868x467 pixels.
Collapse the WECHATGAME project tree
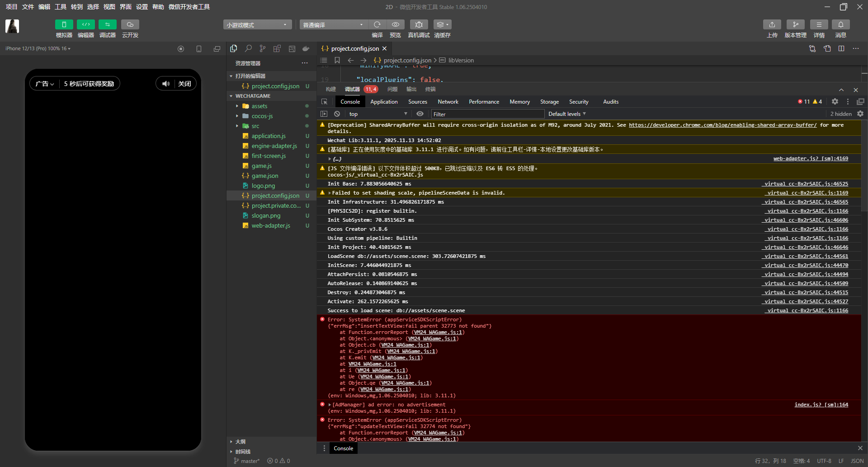coord(231,96)
